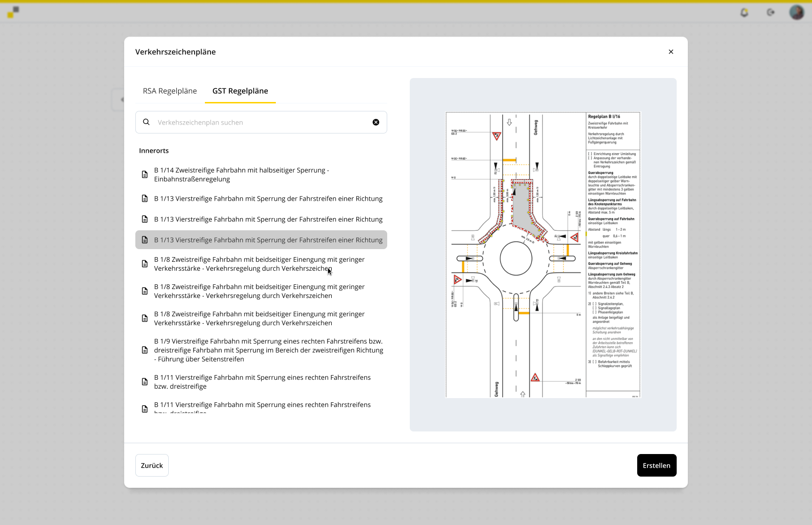The width and height of the screenshot is (812, 525).
Task: Click document icon of highlighted B 1/13 row
Action: point(145,240)
